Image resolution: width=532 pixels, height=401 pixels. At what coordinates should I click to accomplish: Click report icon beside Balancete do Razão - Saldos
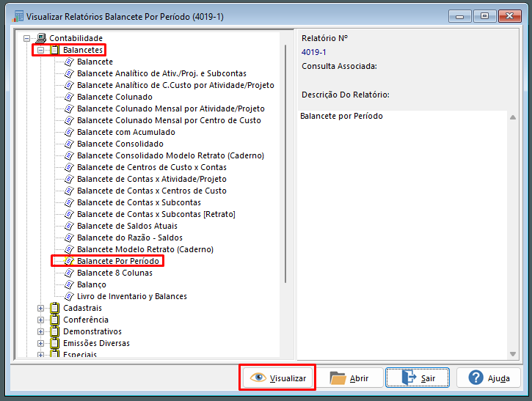69,238
